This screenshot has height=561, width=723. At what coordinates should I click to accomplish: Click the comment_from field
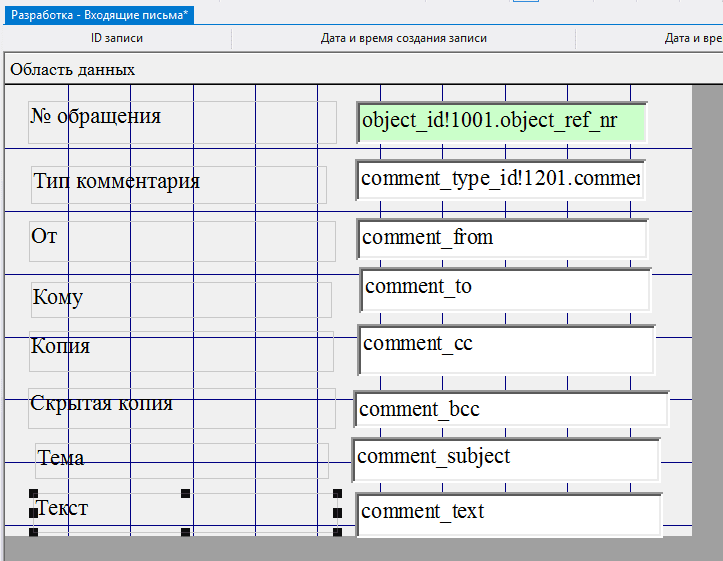point(502,239)
